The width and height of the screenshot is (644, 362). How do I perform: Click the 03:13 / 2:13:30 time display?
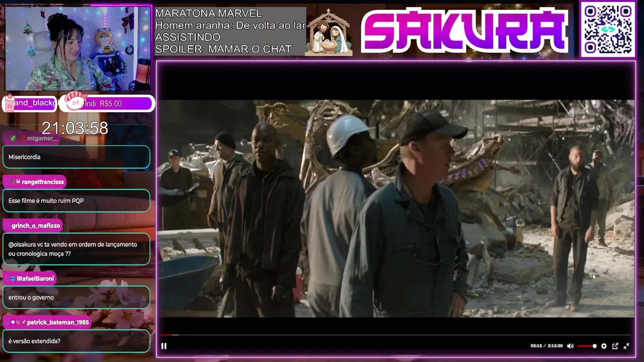[546, 346]
